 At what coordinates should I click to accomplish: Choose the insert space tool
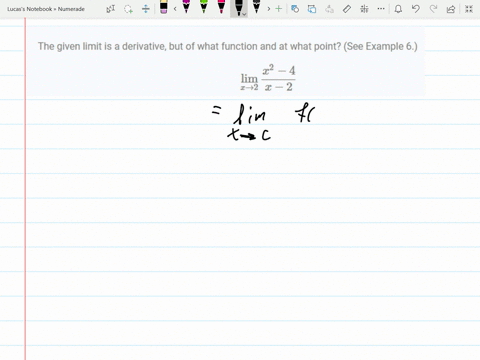pyautogui.click(x=146, y=9)
